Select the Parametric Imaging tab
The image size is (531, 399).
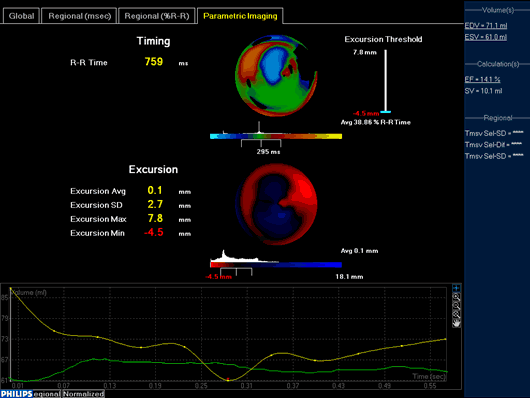click(240, 16)
